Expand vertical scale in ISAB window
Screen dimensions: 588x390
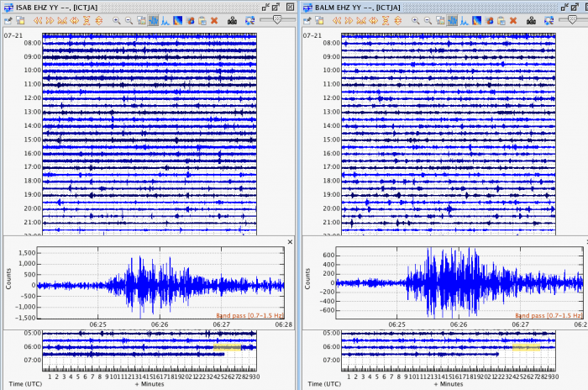point(99,21)
